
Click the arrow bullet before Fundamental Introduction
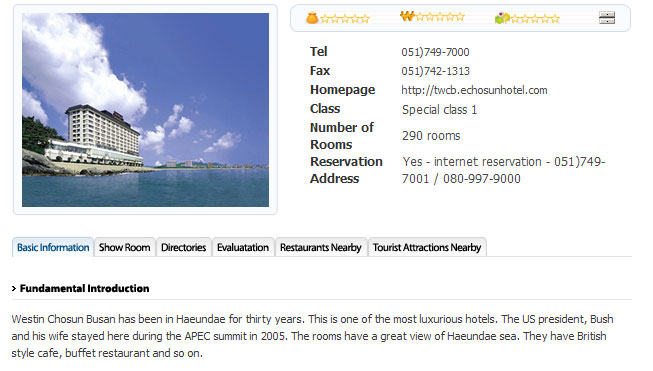coord(14,289)
